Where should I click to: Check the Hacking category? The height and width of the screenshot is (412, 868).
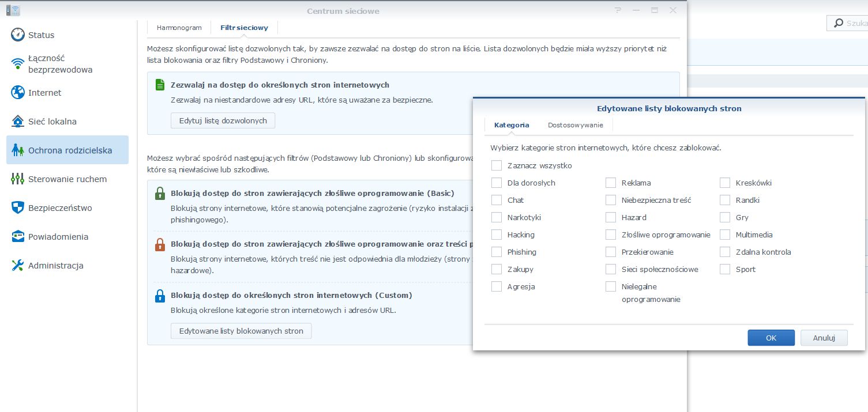click(x=497, y=235)
